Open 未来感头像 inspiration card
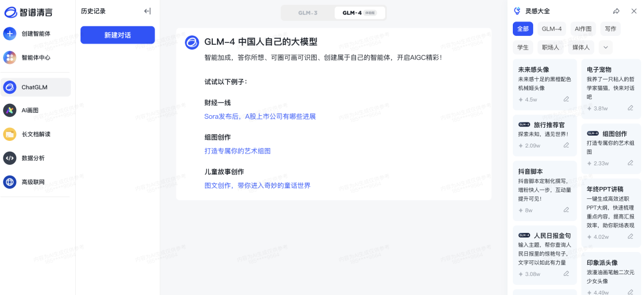This screenshot has width=644, height=295. coord(544,84)
